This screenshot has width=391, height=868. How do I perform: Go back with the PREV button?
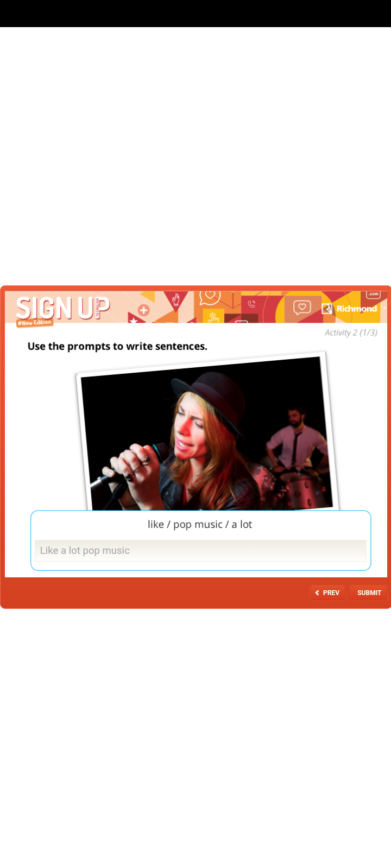point(327,592)
